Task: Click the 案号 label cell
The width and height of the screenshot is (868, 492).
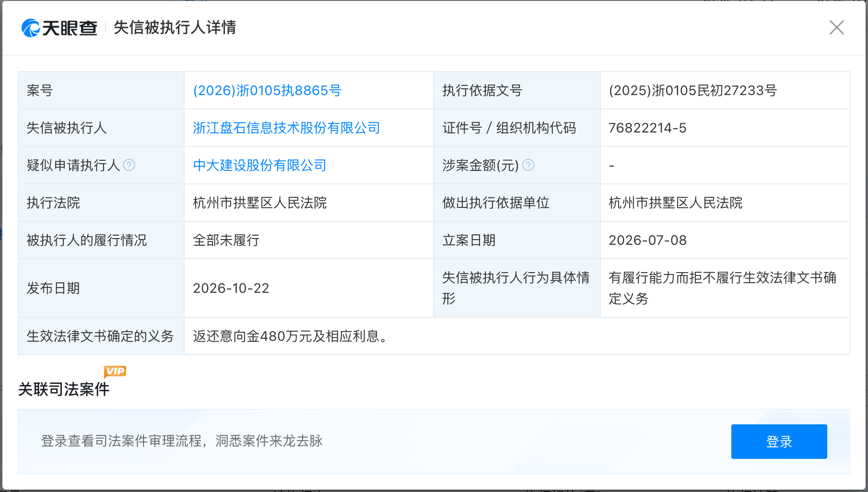Action: tap(101, 91)
